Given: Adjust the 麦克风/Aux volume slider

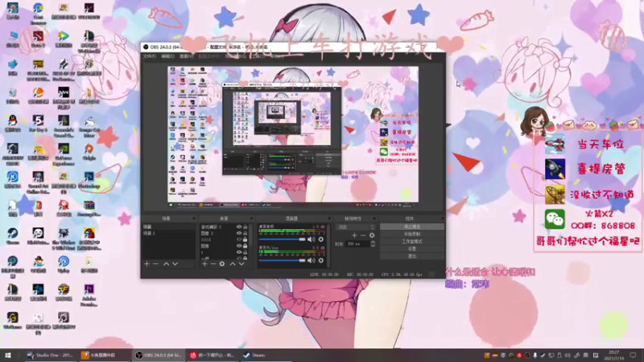Looking at the screenshot, I should [283, 260].
